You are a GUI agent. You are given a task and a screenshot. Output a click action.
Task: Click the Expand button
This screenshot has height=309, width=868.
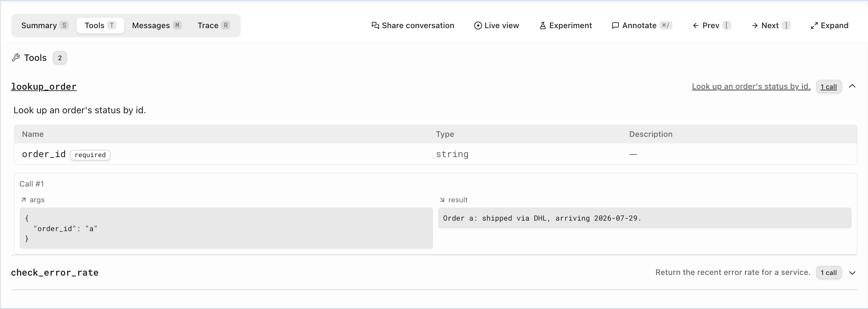[x=829, y=26]
